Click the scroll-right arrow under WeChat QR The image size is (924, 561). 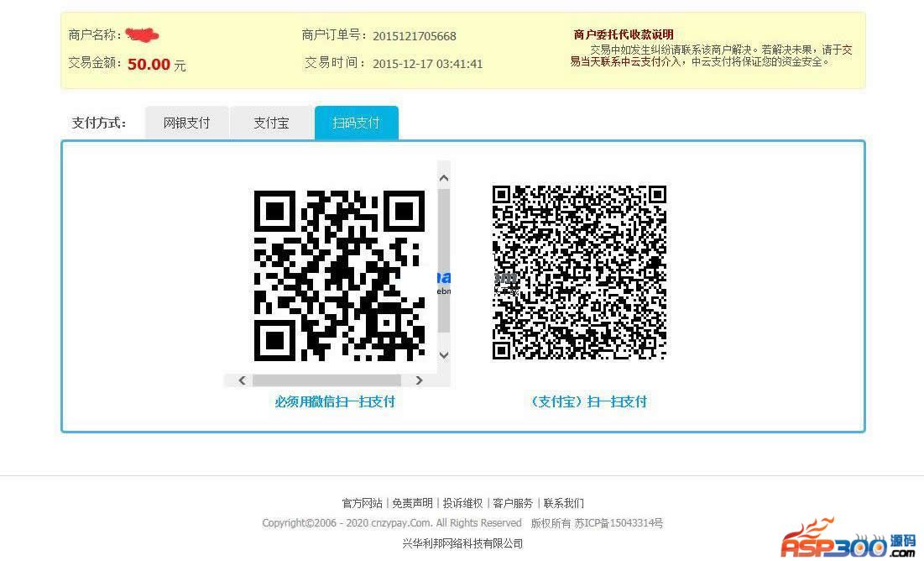click(x=419, y=380)
